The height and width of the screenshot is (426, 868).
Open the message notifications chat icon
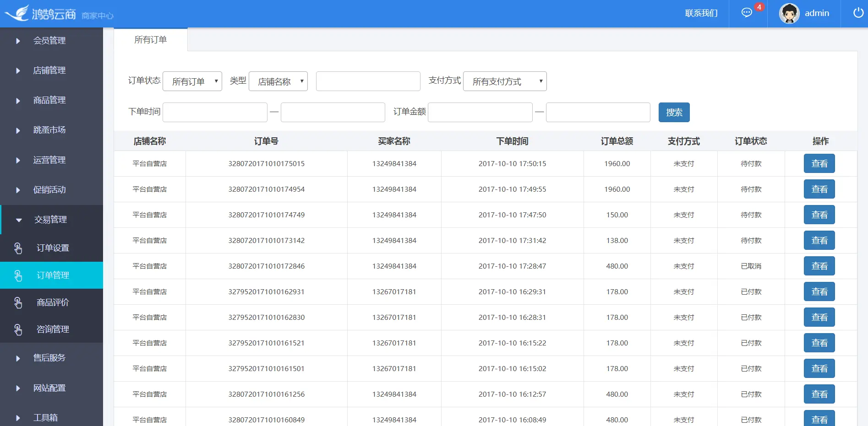(x=747, y=13)
